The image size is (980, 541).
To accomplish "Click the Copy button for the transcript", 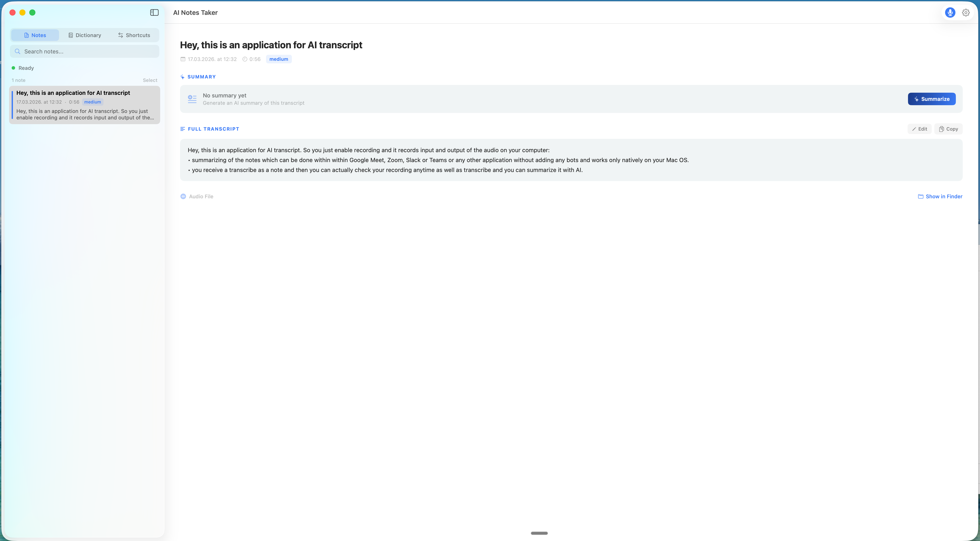I will click(x=949, y=129).
